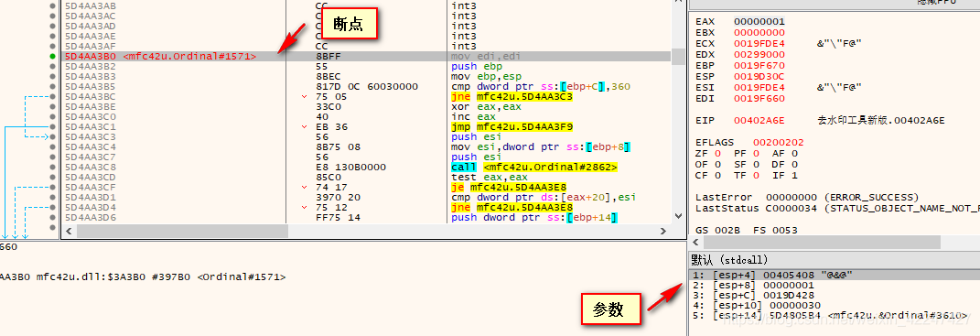Select 'call <mfc42u.Ordinal#2862>' instruction
The image size is (980, 336).
[x=534, y=167]
